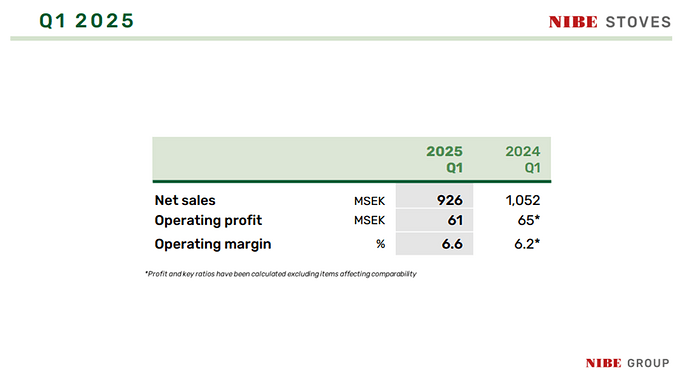690x383 pixels.
Task: Click the green line under the table header
Action: pos(352,181)
